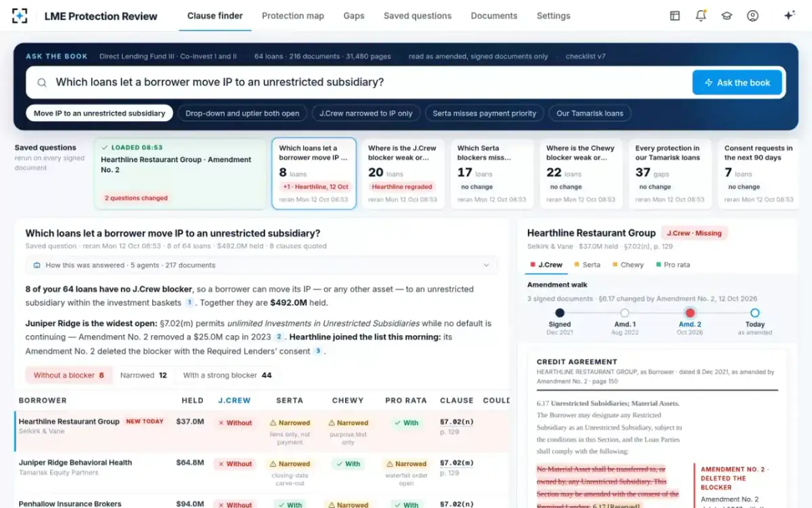Select the Pro rata tab in detail panel
Viewport: 812px width, 508px height.
(673, 265)
